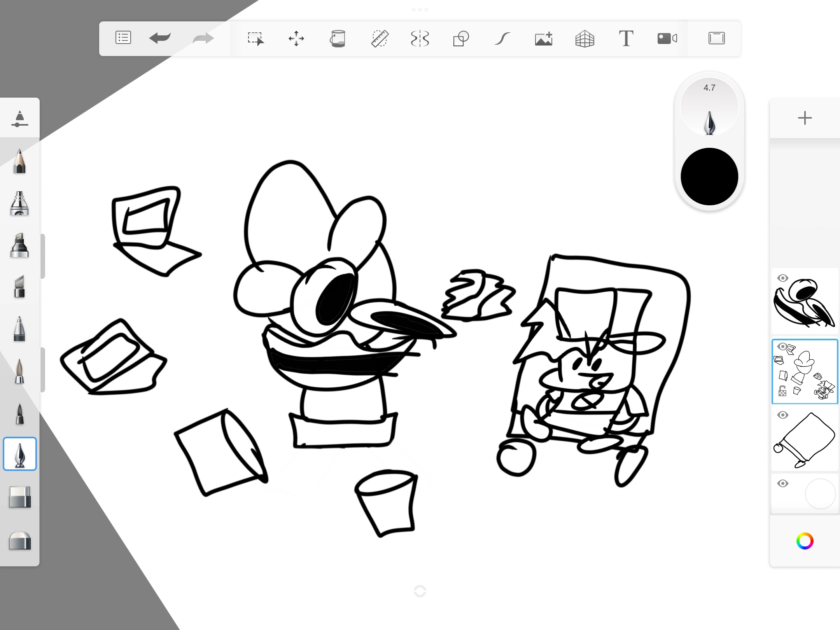Open the main menu list icon
840x630 pixels.
123,38
